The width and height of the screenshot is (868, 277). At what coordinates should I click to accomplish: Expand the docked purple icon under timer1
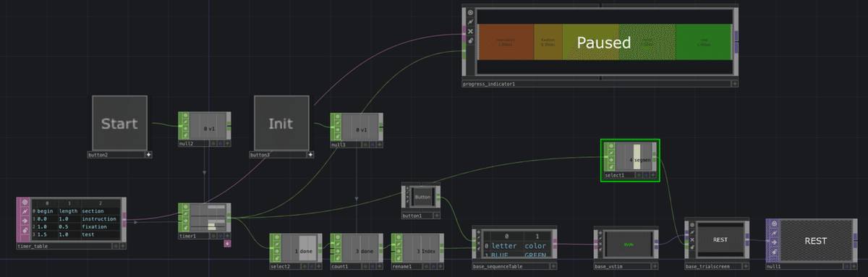coord(227,244)
